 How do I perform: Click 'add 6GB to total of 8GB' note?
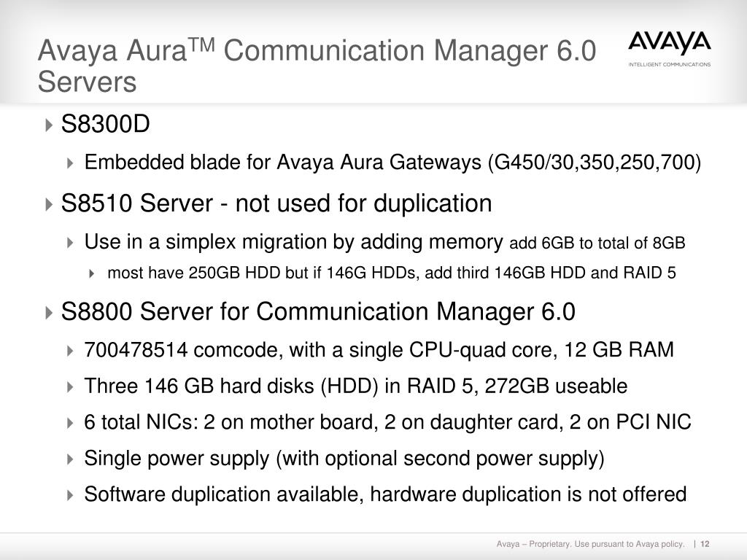[x=597, y=243]
